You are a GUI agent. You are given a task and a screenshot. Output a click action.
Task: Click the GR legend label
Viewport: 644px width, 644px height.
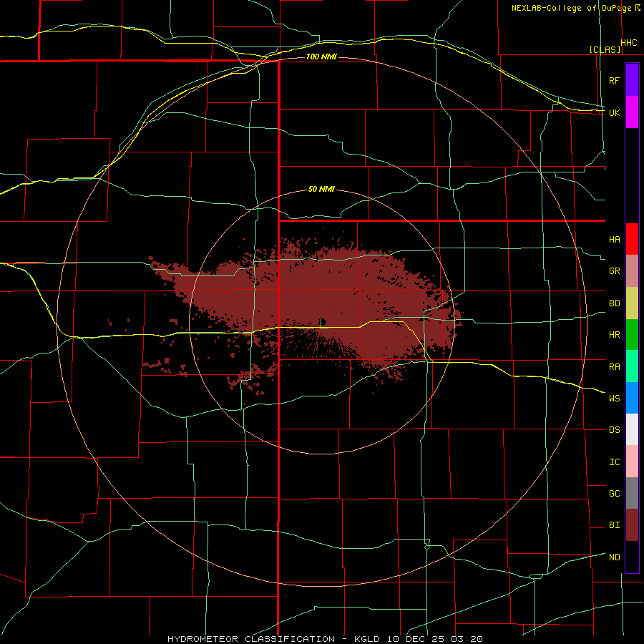point(614,271)
